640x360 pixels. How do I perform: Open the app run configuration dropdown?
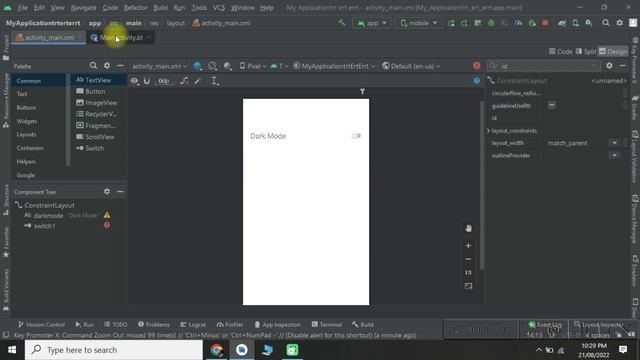371,23
